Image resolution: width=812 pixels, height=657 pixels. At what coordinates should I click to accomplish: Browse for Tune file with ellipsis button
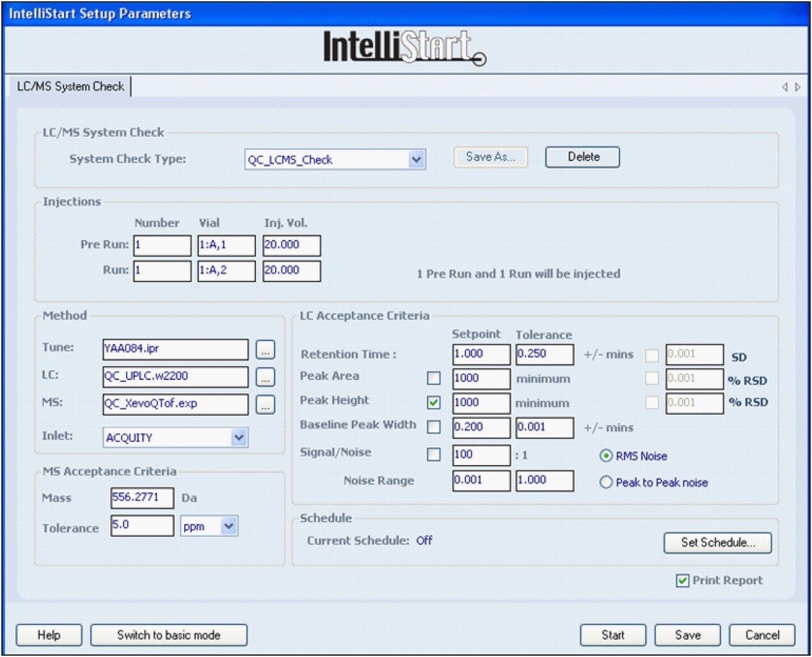(x=266, y=350)
